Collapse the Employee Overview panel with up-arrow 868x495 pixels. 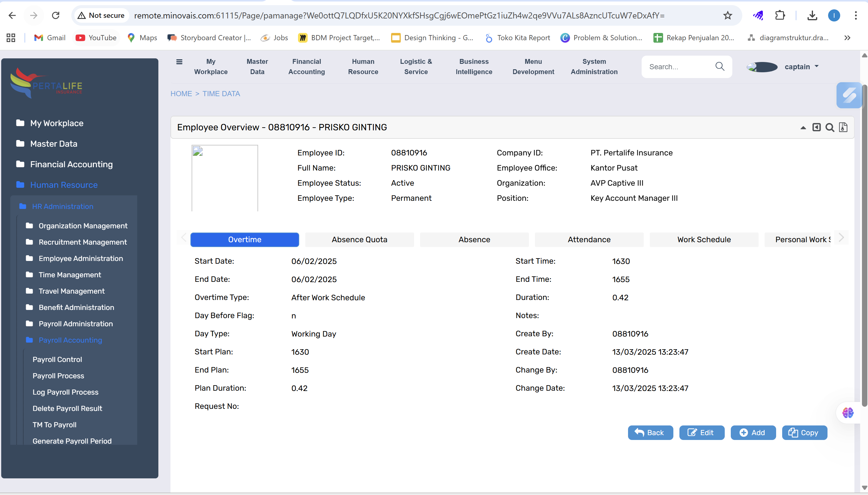click(803, 128)
